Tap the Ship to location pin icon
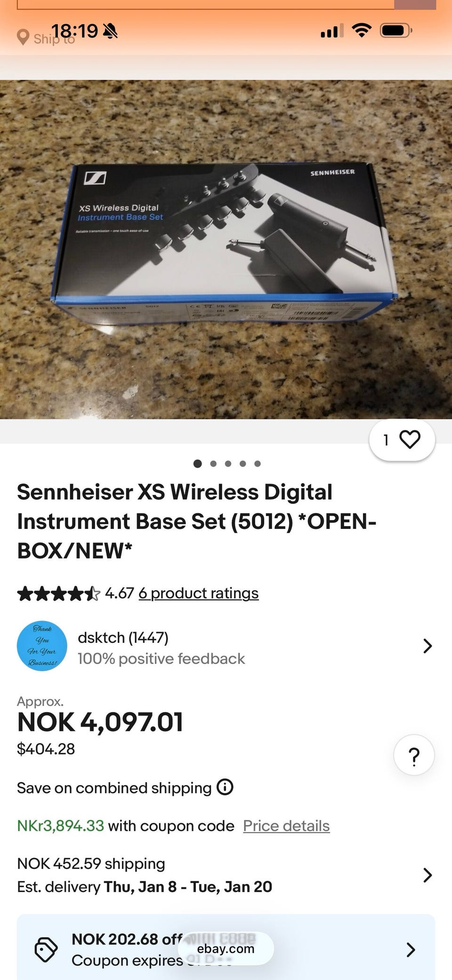The width and height of the screenshot is (452, 980). [23, 38]
